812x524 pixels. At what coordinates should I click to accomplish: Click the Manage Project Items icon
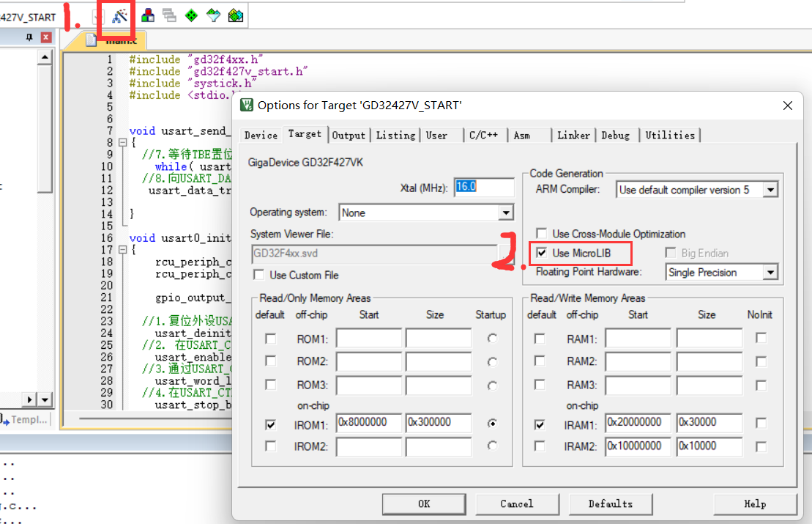tap(148, 15)
